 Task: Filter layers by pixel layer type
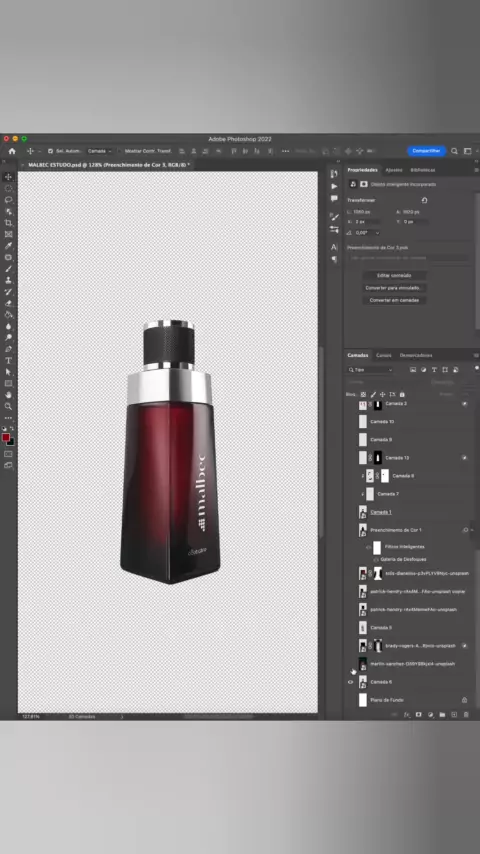(x=413, y=370)
